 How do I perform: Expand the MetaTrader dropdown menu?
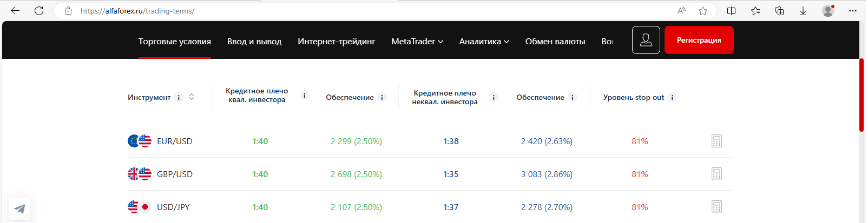417,42
